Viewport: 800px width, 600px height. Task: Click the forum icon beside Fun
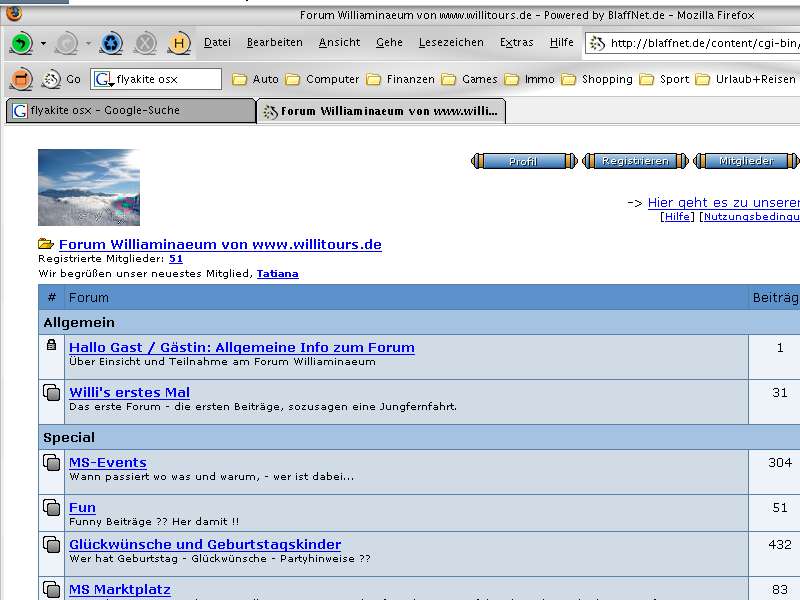[x=52, y=508]
